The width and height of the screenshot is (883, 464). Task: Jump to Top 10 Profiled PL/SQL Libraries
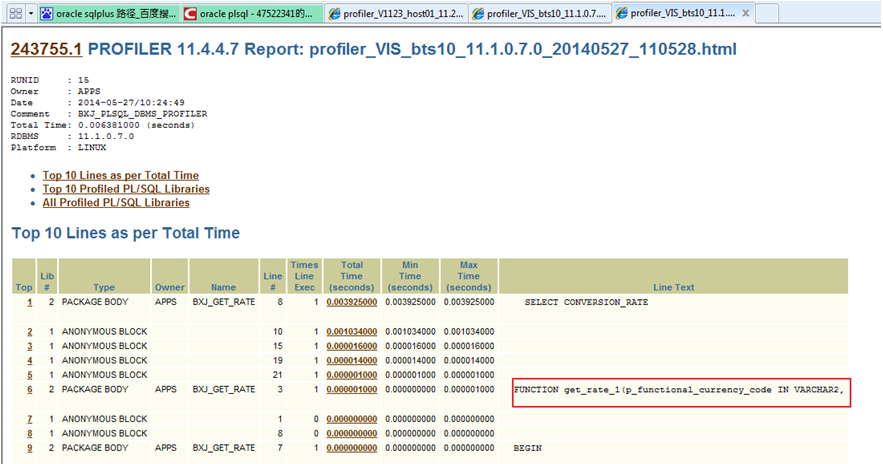(x=126, y=189)
